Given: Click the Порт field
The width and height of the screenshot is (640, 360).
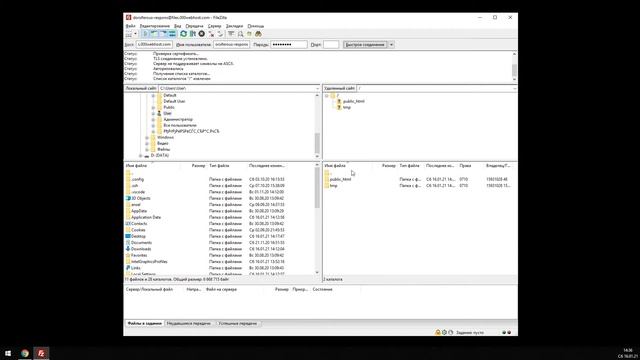Looking at the screenshot, I should [x=331, y=44].
